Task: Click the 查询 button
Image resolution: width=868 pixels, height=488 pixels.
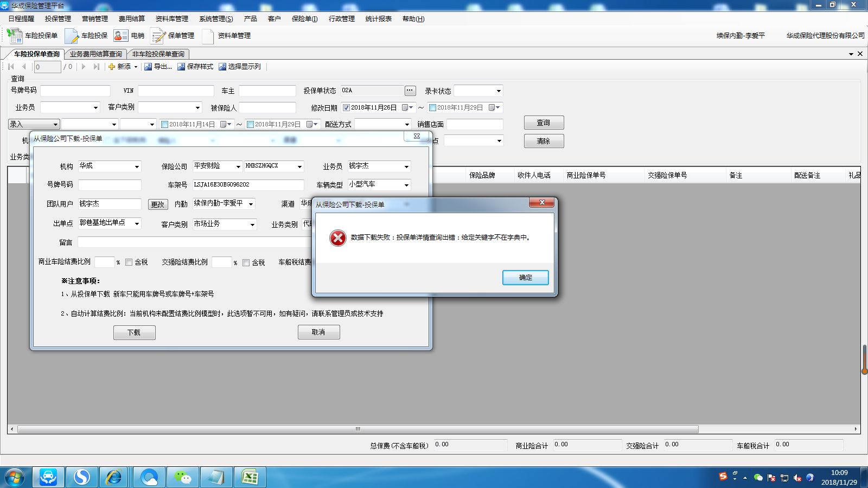Action: coord(544,123)
